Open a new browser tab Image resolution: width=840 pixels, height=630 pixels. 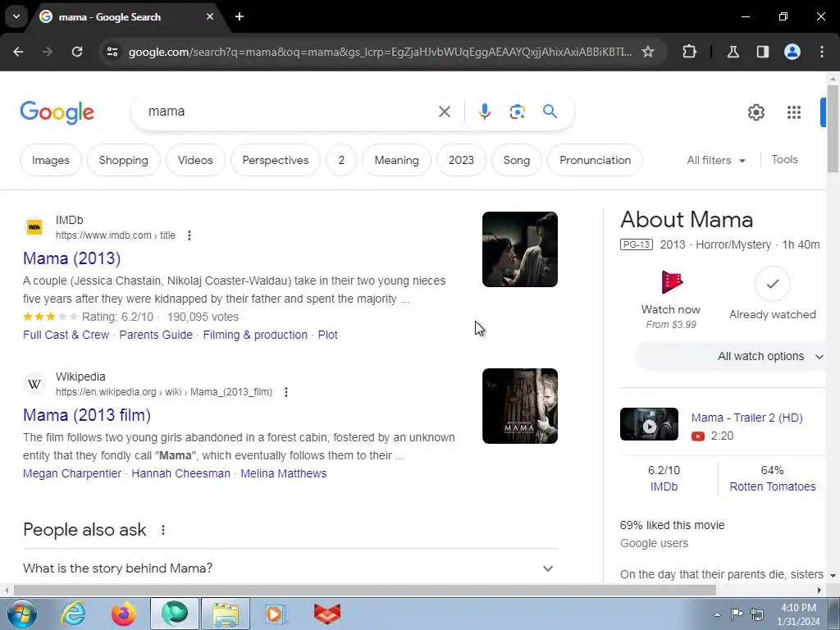tap(240, 16)
